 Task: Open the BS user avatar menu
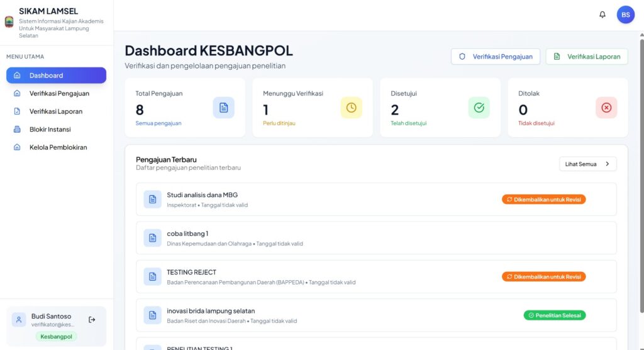pos(625,14)
